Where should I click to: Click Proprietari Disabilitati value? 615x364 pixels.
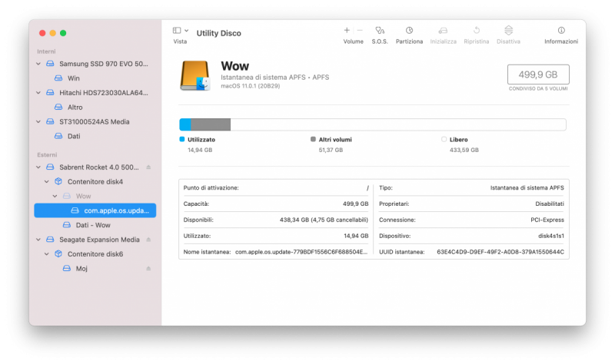click(x=550, y=204)
